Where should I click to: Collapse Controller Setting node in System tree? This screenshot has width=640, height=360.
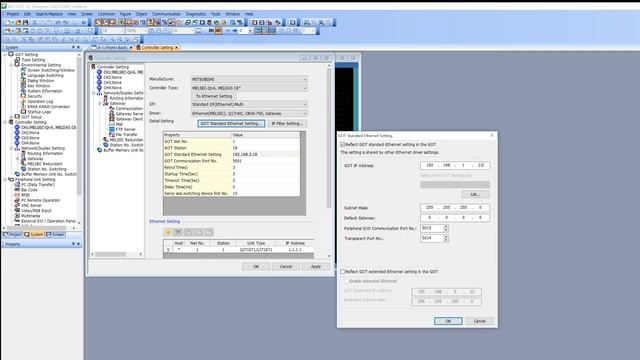tap(5, 122)
